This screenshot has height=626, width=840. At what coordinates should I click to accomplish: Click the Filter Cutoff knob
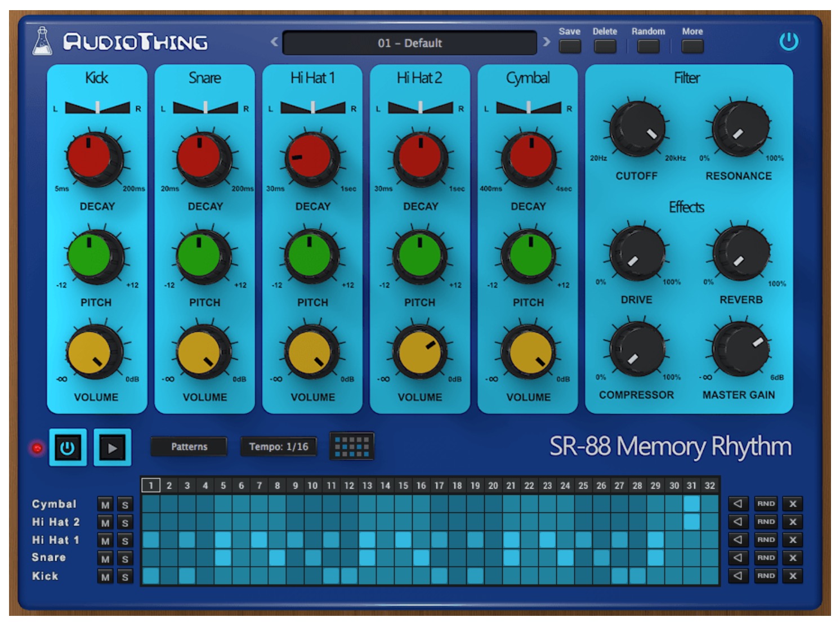point(637,129)
